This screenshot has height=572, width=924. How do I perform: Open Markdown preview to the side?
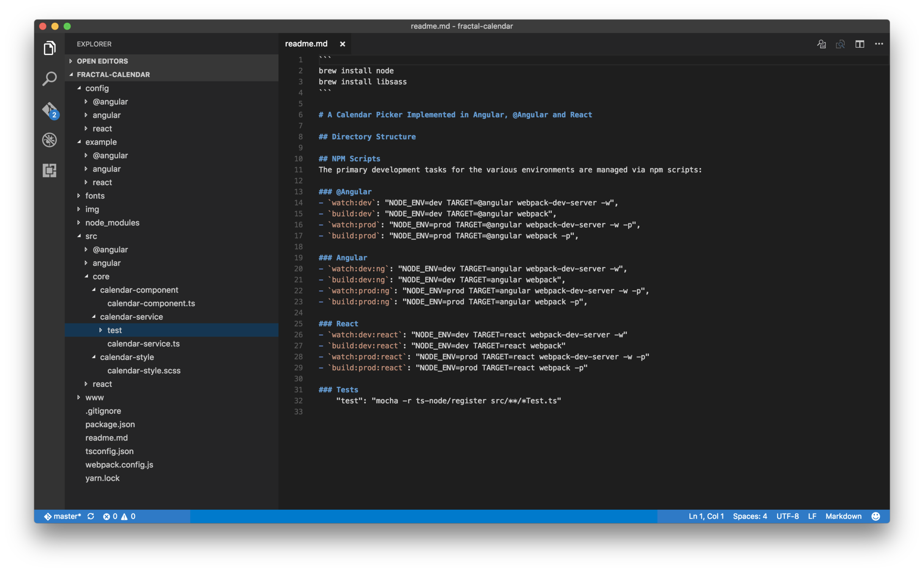click(841, 44)
